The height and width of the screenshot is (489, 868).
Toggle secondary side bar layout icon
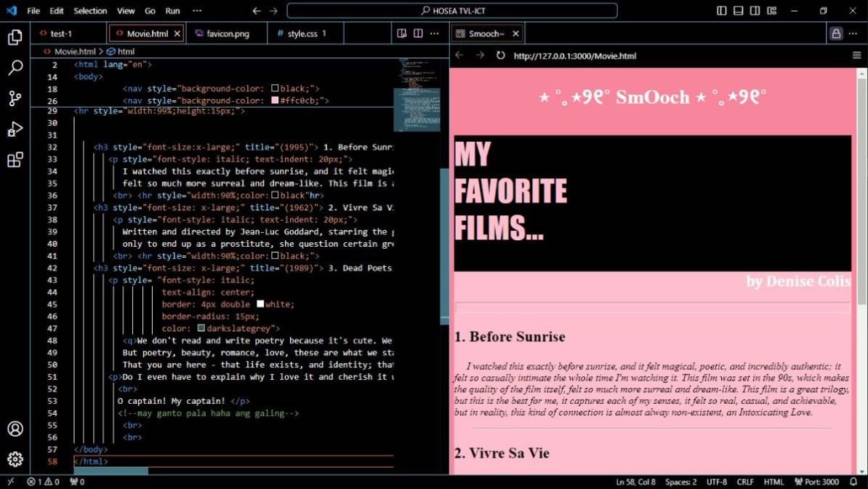(755, 10)
